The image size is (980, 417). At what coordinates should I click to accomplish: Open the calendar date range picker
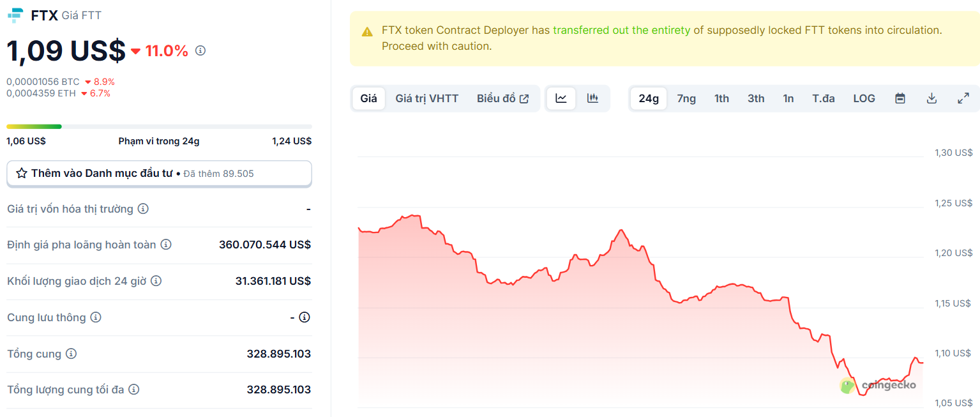tap(900, 98)
